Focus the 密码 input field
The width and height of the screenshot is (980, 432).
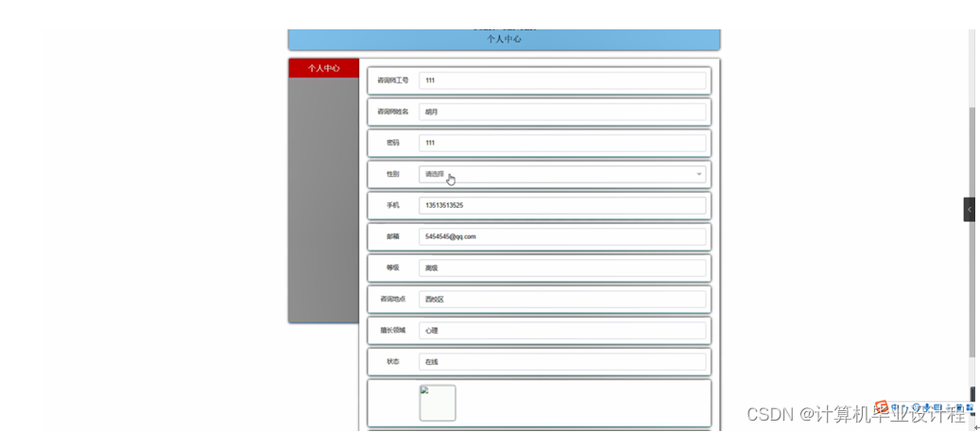click(562, 143)
